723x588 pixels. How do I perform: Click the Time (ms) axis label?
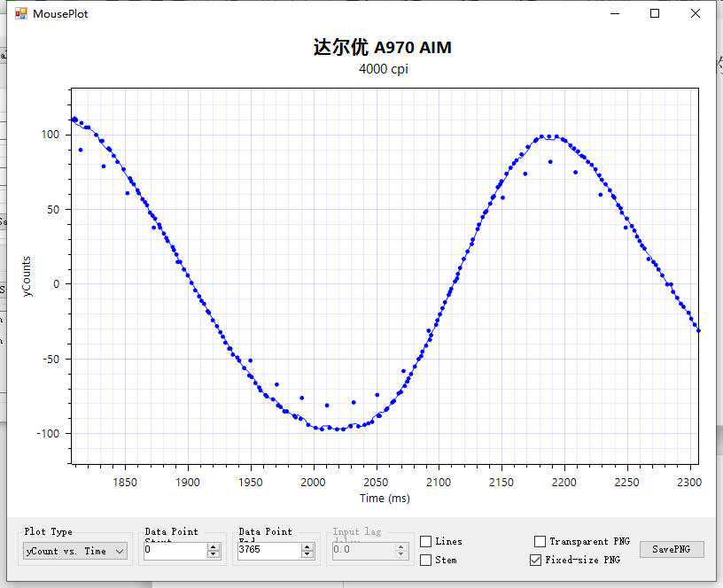pos(385,498)
